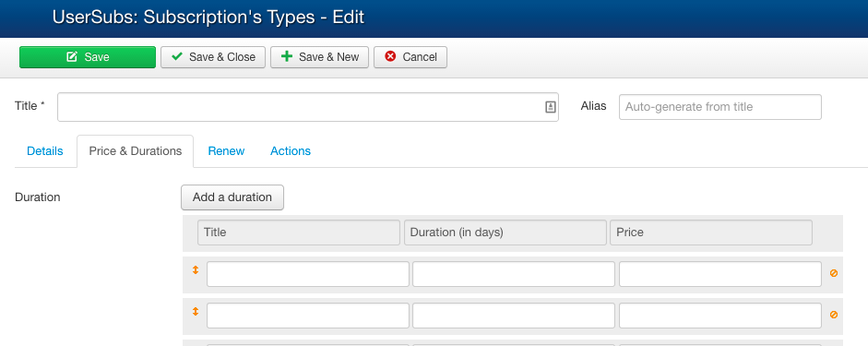The height and width of the screenshot is (346, 868).
Task: Click the contact card icon in Title field
Action: (x=551, y=107)
